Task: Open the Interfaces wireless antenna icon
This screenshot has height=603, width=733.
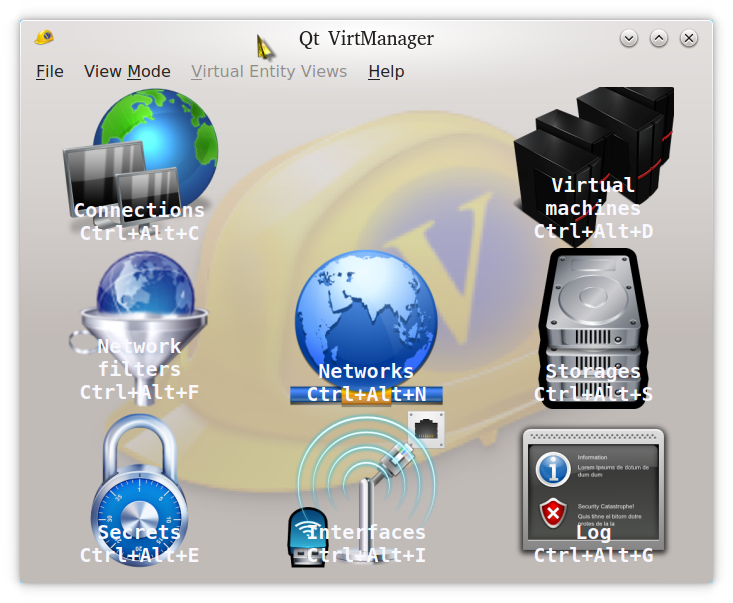Action: 366,490
